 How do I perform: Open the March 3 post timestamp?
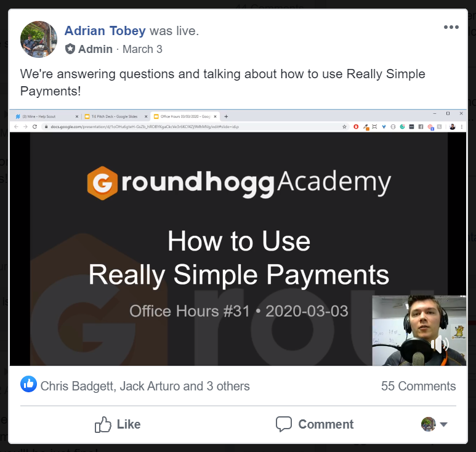pos(142,49)
